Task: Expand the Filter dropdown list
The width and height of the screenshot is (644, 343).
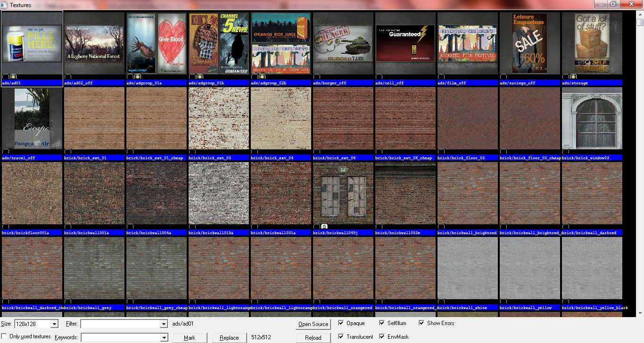Action: 164,324
